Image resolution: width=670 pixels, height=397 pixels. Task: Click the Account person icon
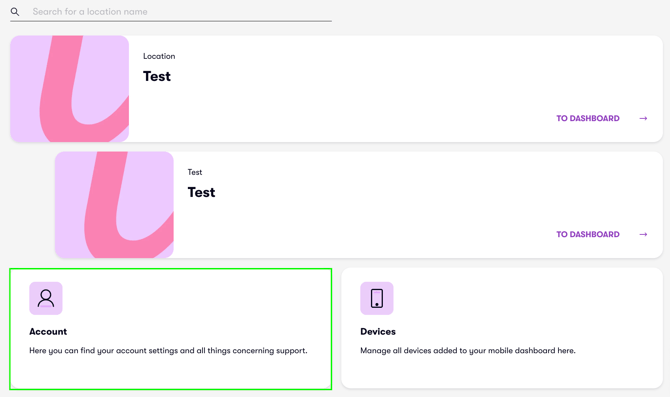coord(46,298)
